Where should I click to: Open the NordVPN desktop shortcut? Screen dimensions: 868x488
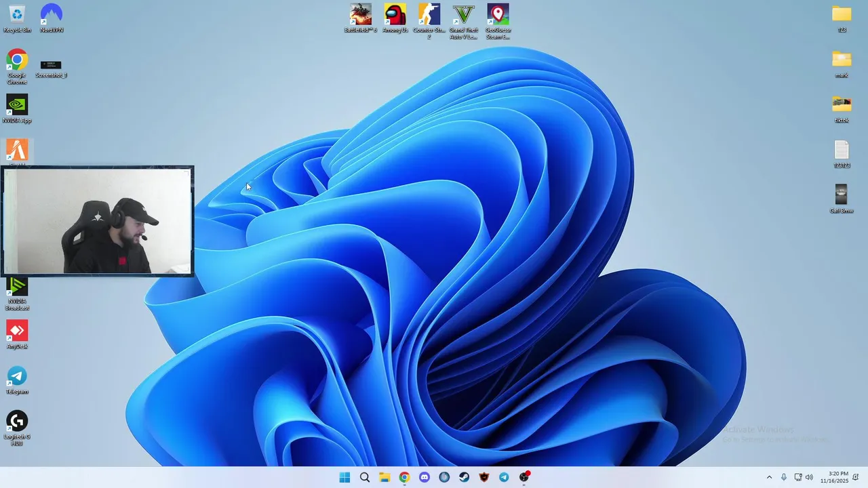click(x=51, y=19)
